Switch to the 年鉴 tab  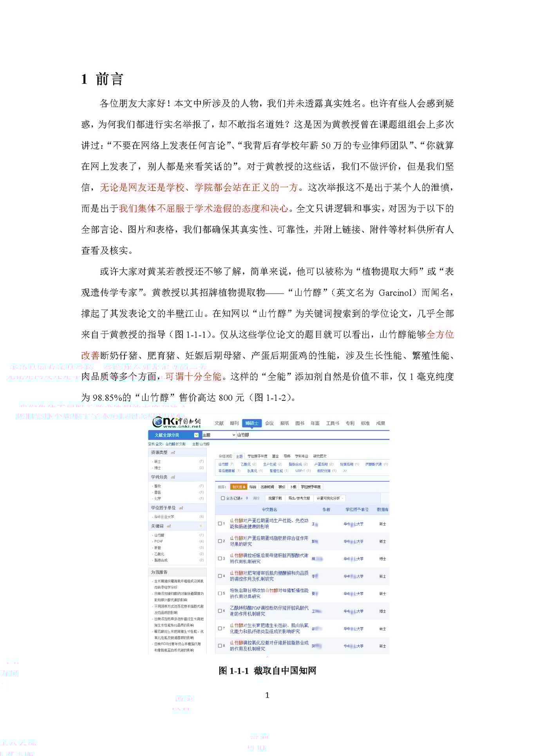(315, 423)
